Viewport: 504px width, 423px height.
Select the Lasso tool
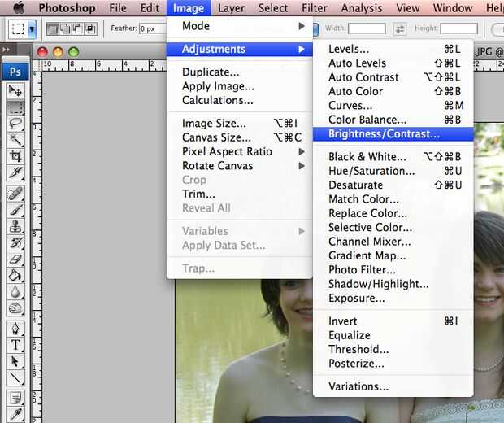(15, 124)
